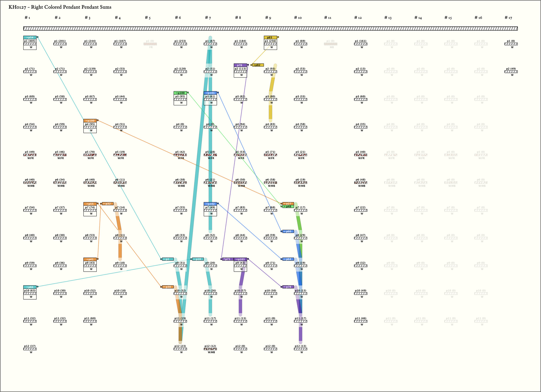Click the teal →p66 tag above p10 (63)
The height and width of the screenshot is (392, 541).
(30, 287)
